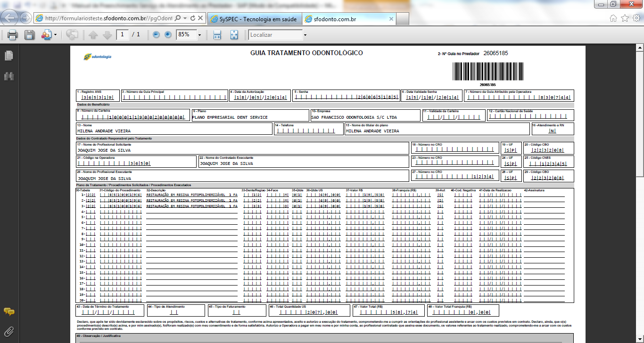Navigate forward in the browser
The height and width of the screenshot is (343, 644).
point(26,18)
